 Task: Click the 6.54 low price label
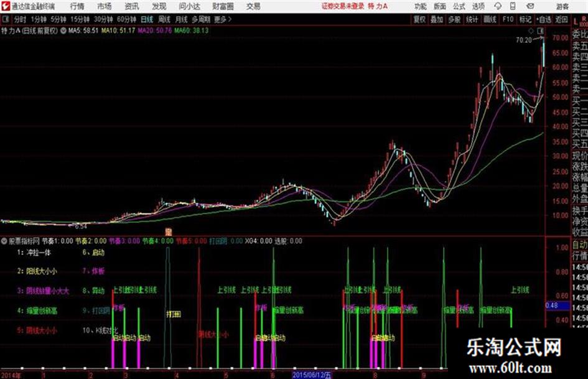click(x=81, y=227)
